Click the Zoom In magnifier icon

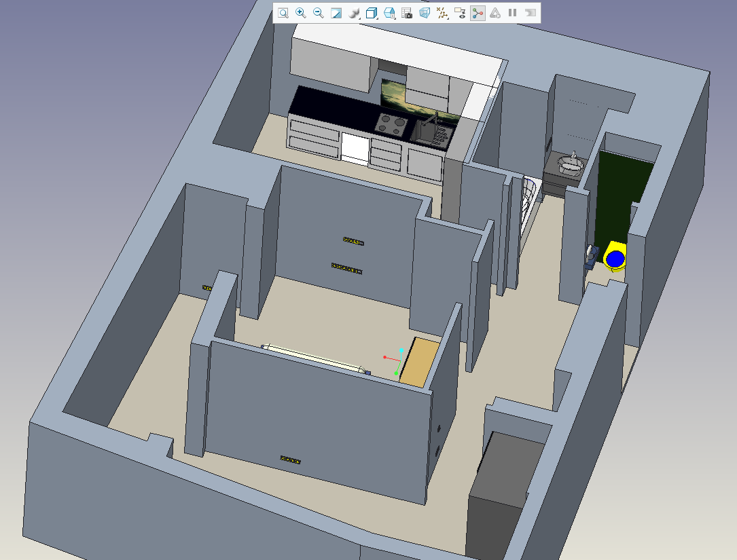pos(301,13)
